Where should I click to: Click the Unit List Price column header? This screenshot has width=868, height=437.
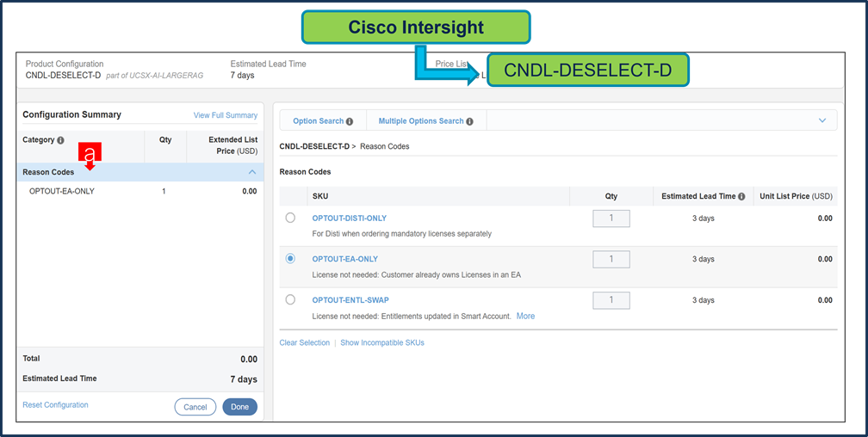point(796,196)
